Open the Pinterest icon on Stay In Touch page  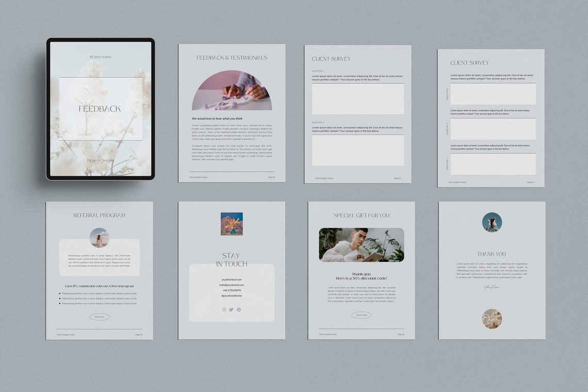(239, 309)
